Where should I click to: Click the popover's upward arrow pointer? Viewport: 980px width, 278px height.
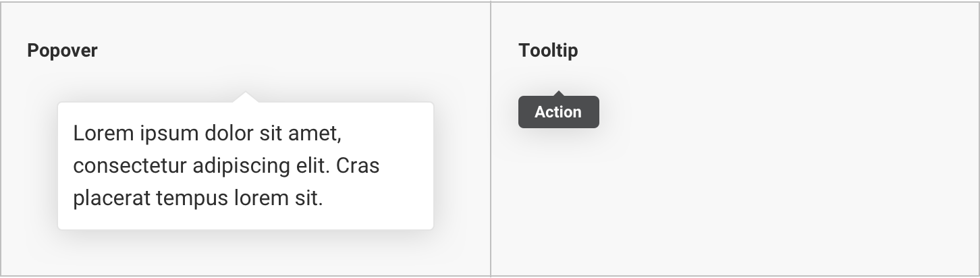pos(246,98)
